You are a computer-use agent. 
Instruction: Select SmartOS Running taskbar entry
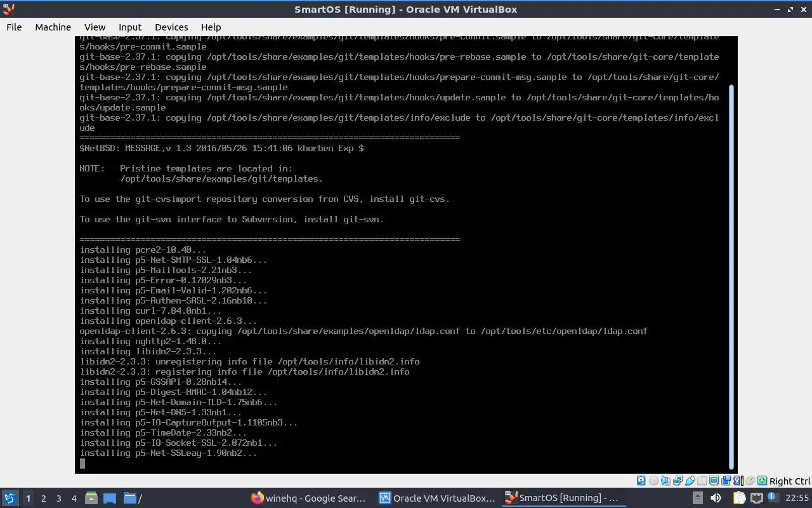(x=563, y=498)
